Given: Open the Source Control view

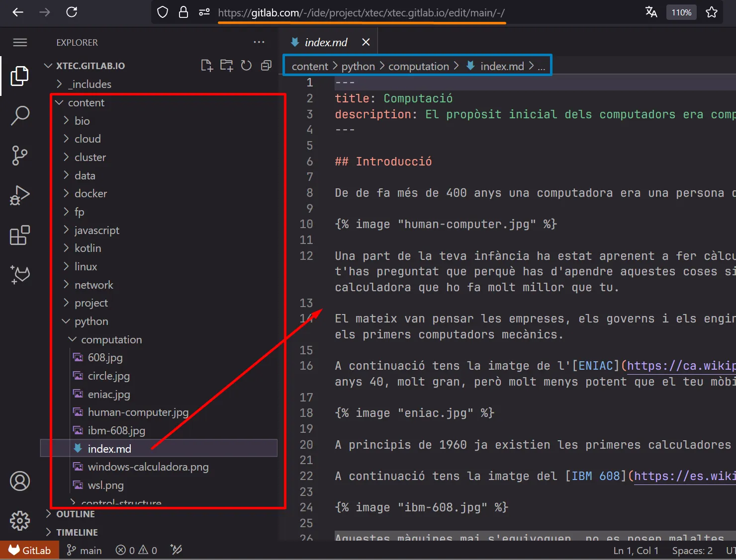Looking at the screenshot, I should point(20,156).
